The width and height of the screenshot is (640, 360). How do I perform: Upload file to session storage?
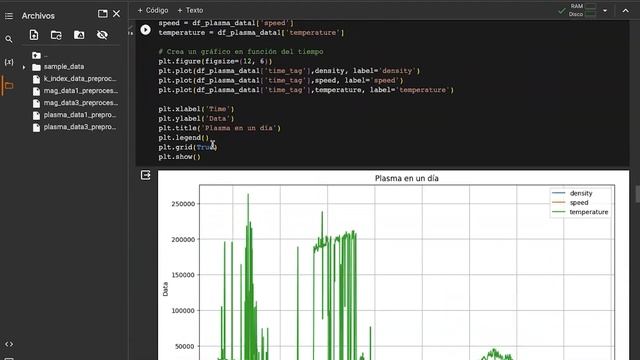point(34,35)
